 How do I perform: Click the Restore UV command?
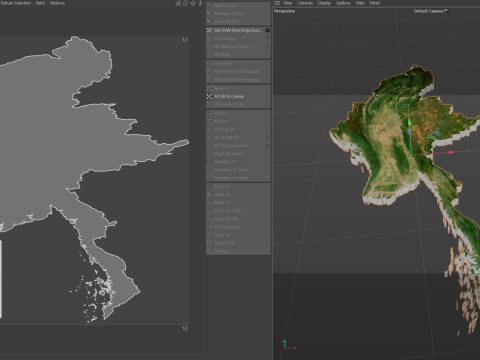pyautogui.click(x=238, y=243)
